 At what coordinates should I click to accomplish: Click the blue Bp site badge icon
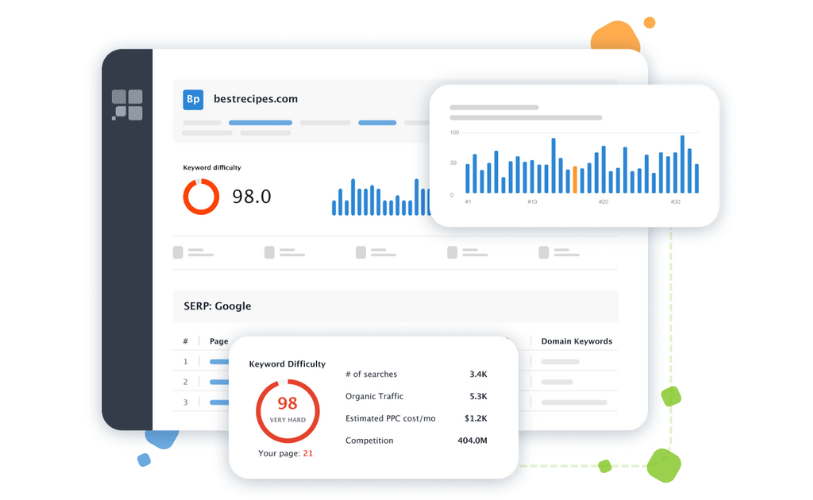193,99
